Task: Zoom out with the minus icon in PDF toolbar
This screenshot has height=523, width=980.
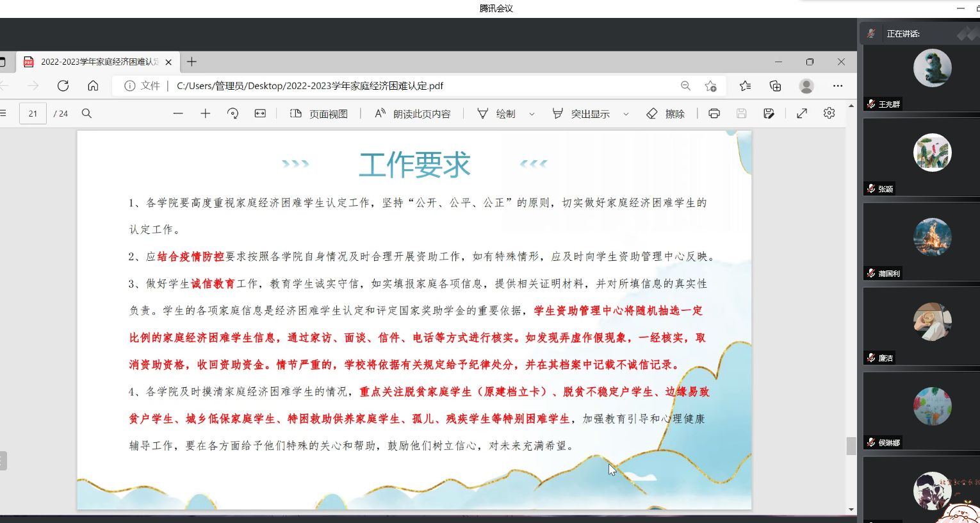Action: pyautogui.click(x=178, y=113)
